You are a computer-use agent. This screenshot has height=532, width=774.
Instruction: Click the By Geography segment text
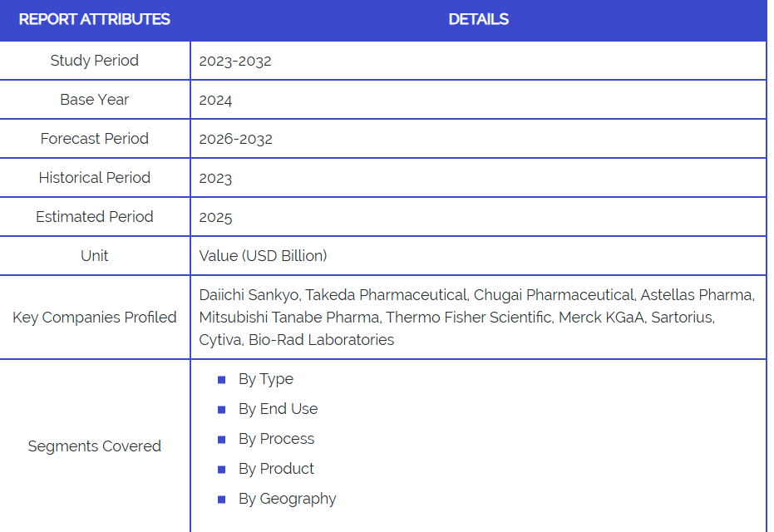pyautogui.click(x=287, y=499)
